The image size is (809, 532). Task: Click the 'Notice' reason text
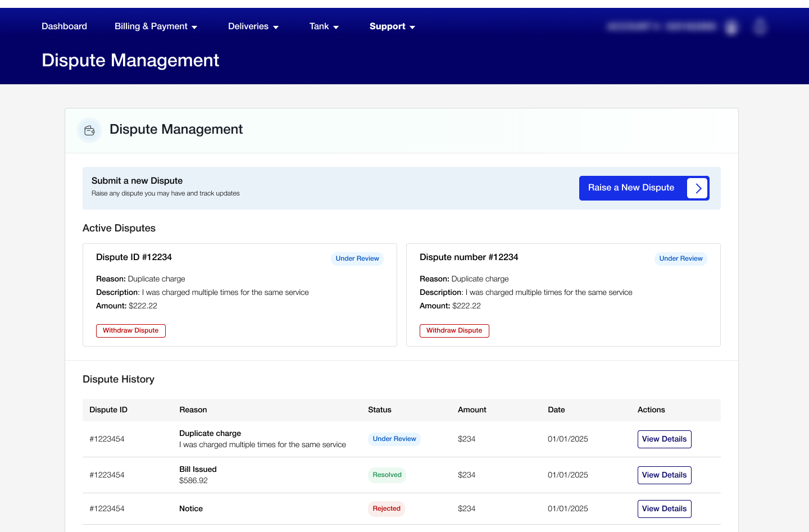pos(191,509)
